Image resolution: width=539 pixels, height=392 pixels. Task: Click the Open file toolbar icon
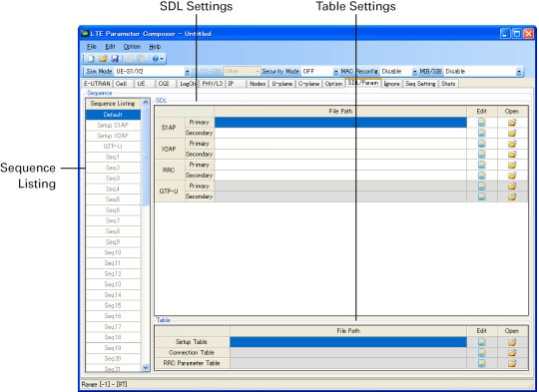coord(103,59)
